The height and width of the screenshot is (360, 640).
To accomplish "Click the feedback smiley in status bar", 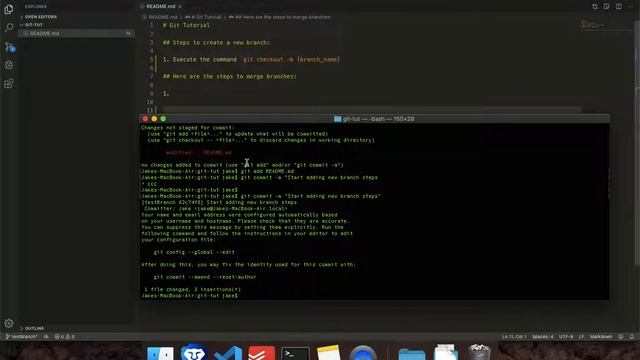I will click(620, 337).
